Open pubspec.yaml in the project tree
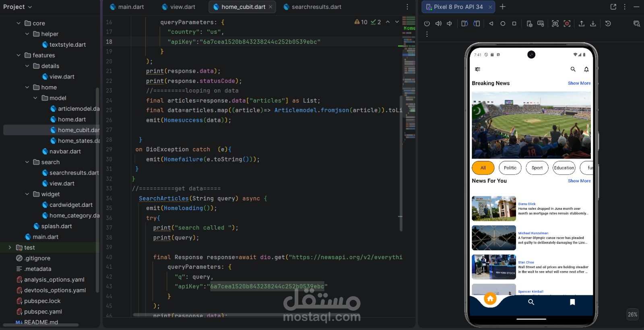644x330 pixels. [x=39, y=311]
